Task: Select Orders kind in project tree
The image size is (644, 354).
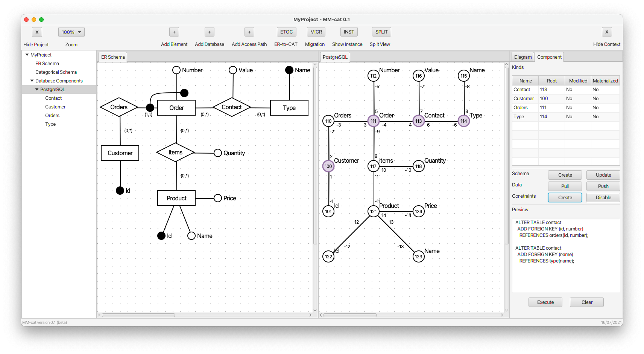Action: (x=52, y=115)
